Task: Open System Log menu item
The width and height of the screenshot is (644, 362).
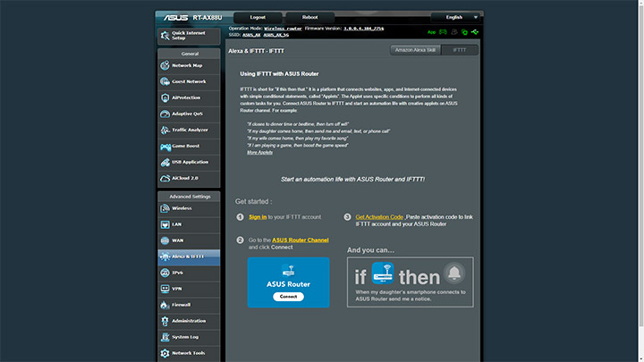Action: point(189,337)
